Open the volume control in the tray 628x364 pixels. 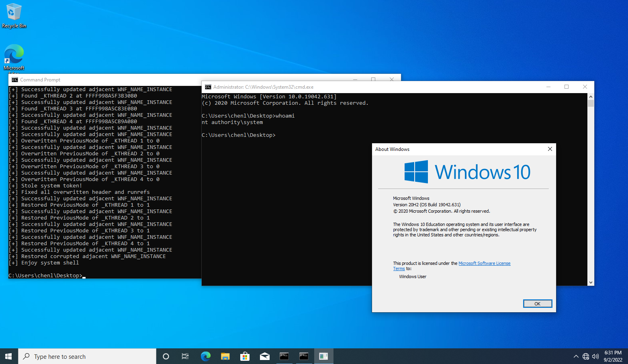595,356
